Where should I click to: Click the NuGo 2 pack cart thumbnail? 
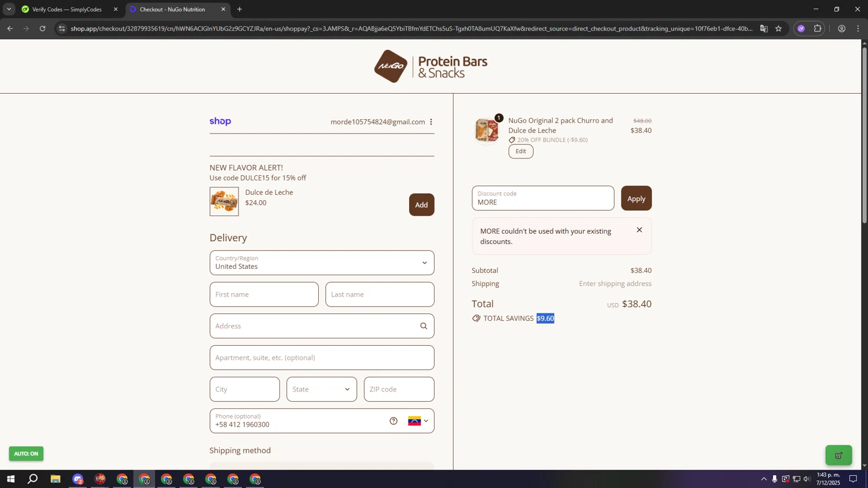pos(487,130)
